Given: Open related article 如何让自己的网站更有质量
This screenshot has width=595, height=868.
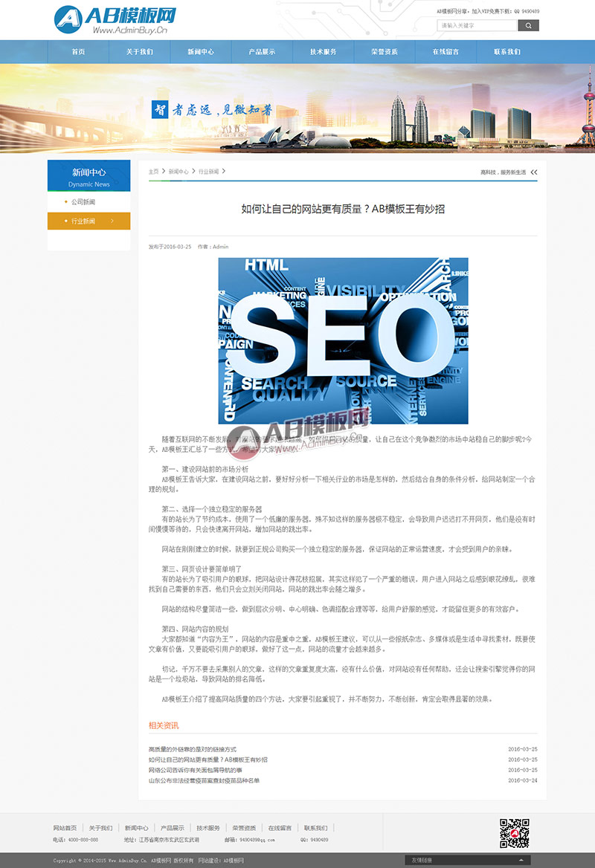Looking at the screenshot, I should coord(208,759).
